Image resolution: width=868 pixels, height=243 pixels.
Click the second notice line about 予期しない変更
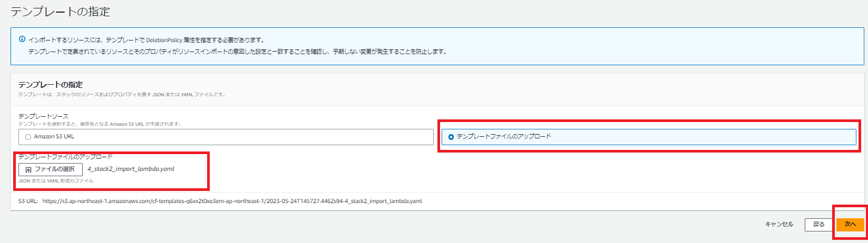(238, 52)
